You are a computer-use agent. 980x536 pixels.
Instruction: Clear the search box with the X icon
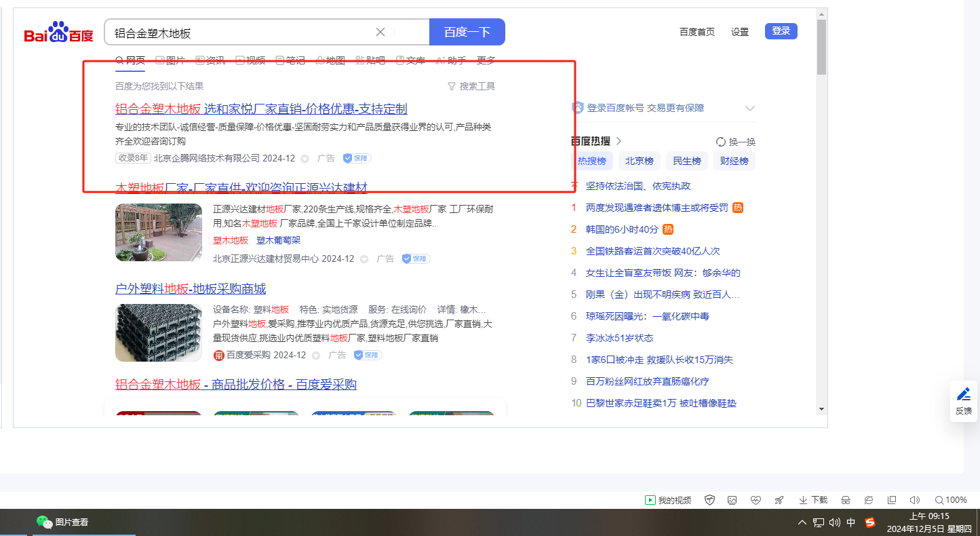tap(380, 32)
